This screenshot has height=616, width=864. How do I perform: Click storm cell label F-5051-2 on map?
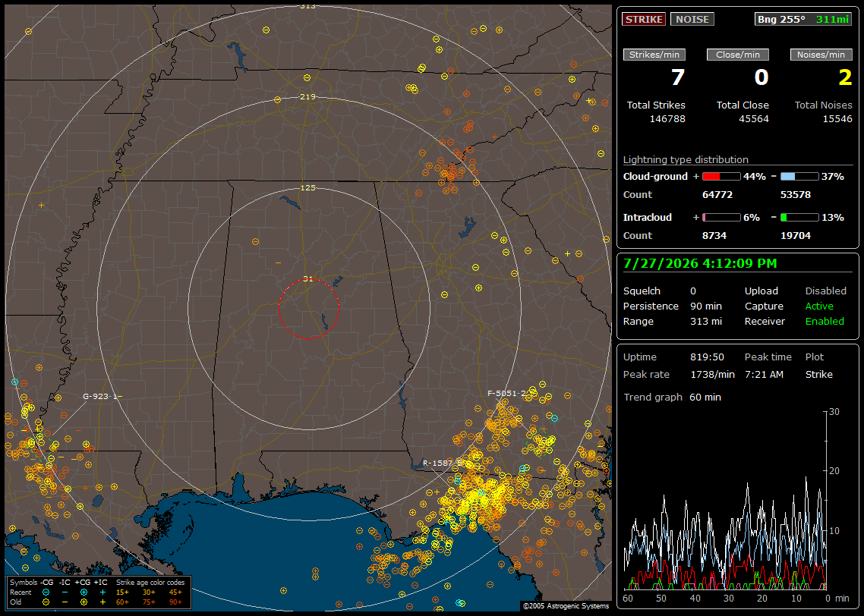tap(507, 394)
